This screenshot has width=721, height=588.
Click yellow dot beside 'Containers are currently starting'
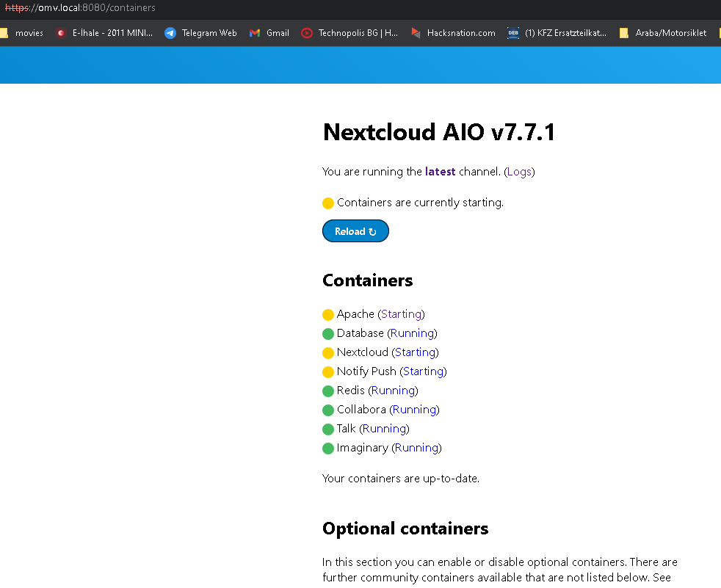tap(328, 203)
